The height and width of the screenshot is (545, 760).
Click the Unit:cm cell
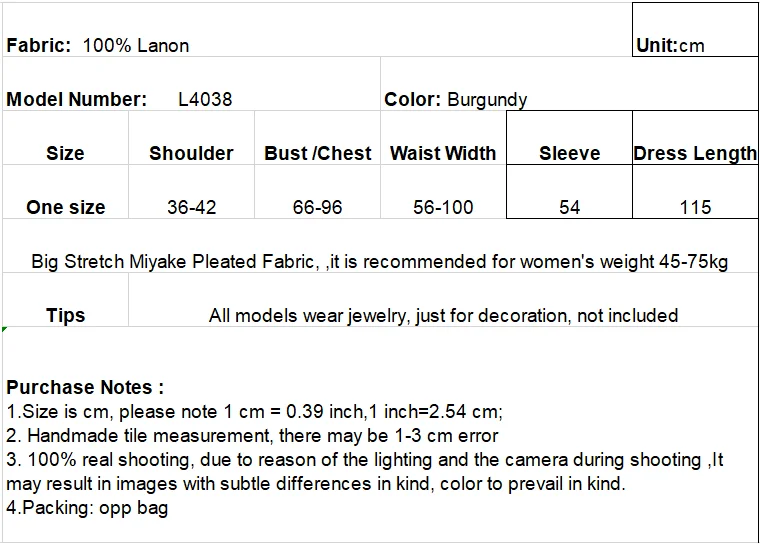pos(695,30)
